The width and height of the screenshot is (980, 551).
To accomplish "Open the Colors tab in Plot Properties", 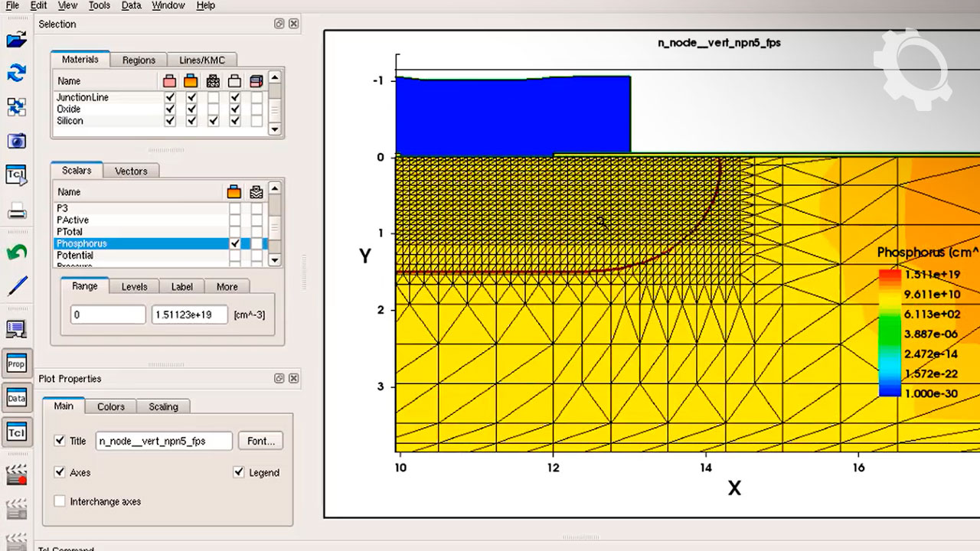I will tap(110, 406).
